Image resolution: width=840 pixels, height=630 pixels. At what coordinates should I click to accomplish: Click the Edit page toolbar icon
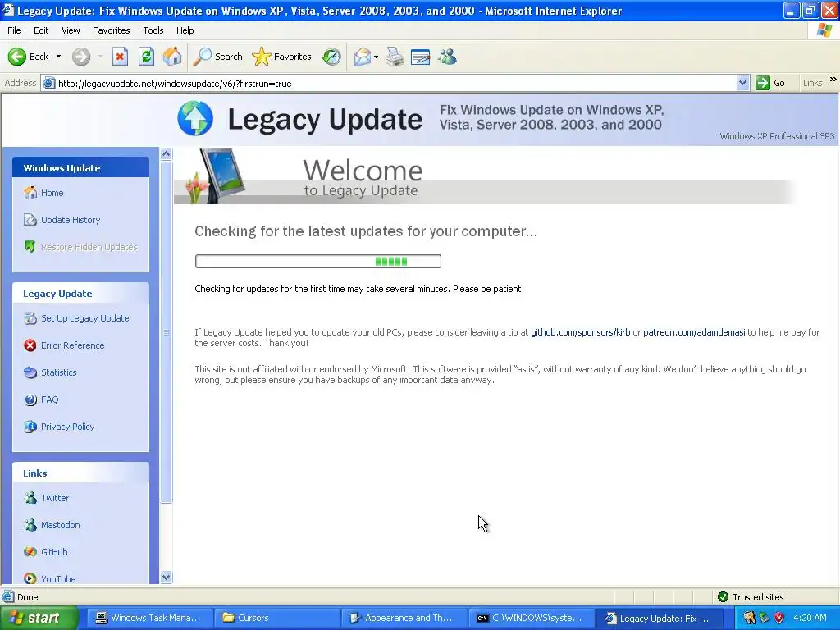(x=421, y=57)
